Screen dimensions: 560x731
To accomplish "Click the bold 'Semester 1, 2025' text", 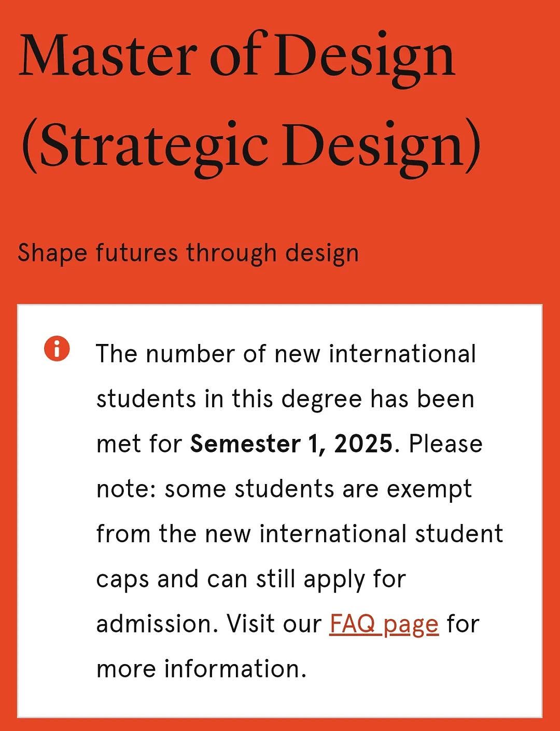I will tap(291, 444).
